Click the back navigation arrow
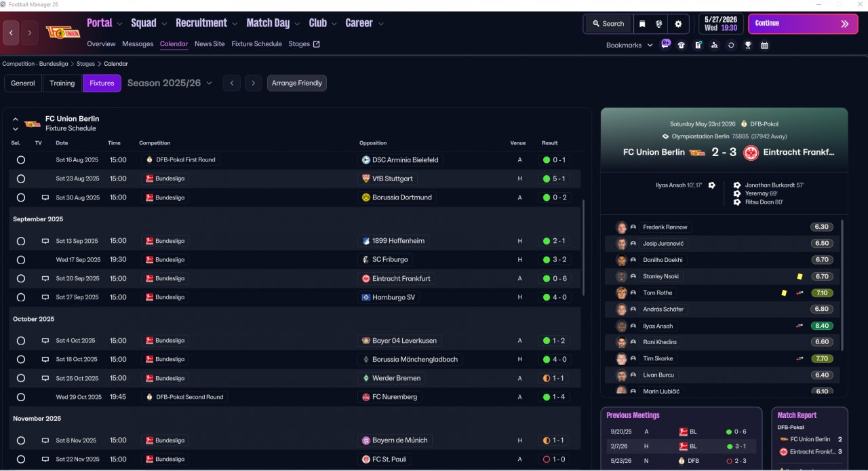This screenshot has height=471, width=868. tap(11, 33)
